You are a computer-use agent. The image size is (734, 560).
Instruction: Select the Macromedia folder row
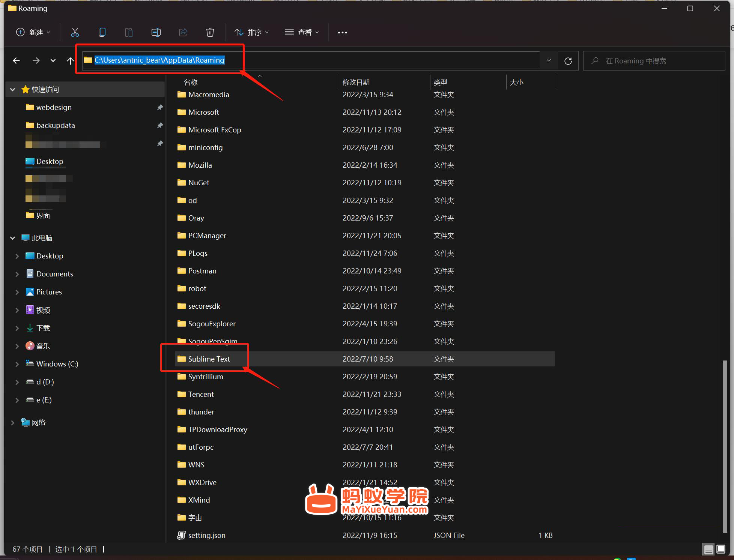click(x=365, y=95)
